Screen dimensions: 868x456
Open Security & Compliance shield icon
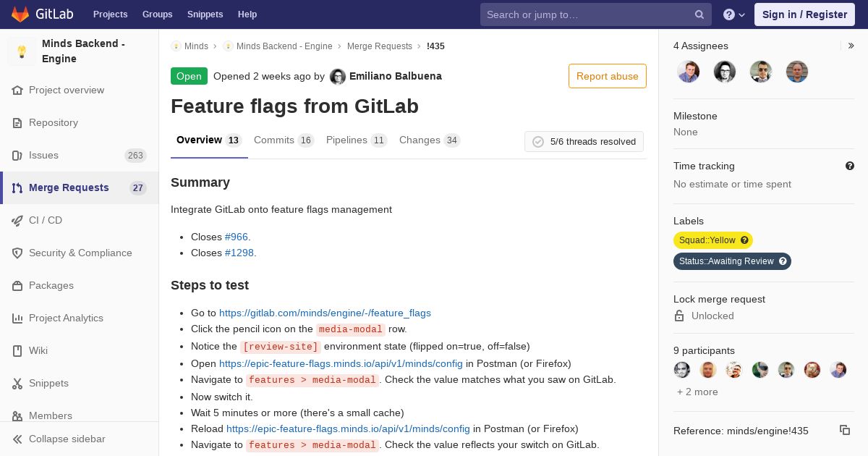(17, 253)
